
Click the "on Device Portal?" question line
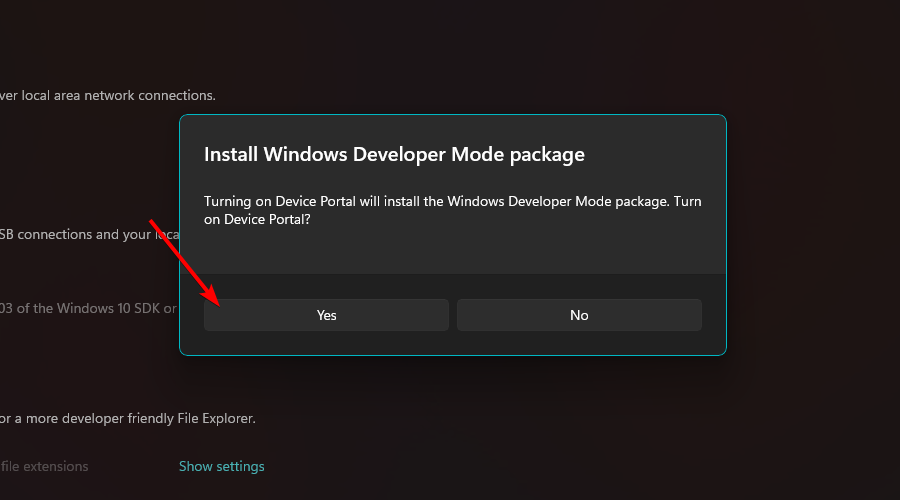pos(256,219)
